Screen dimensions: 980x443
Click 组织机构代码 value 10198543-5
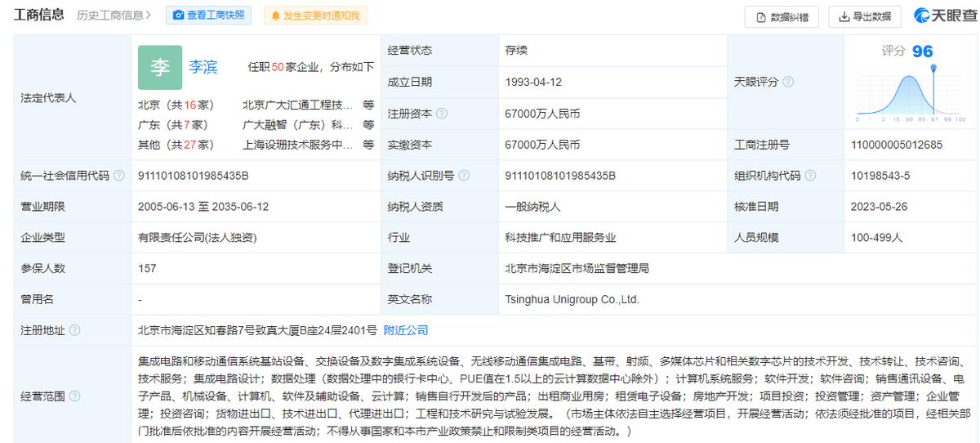[880, 176]
